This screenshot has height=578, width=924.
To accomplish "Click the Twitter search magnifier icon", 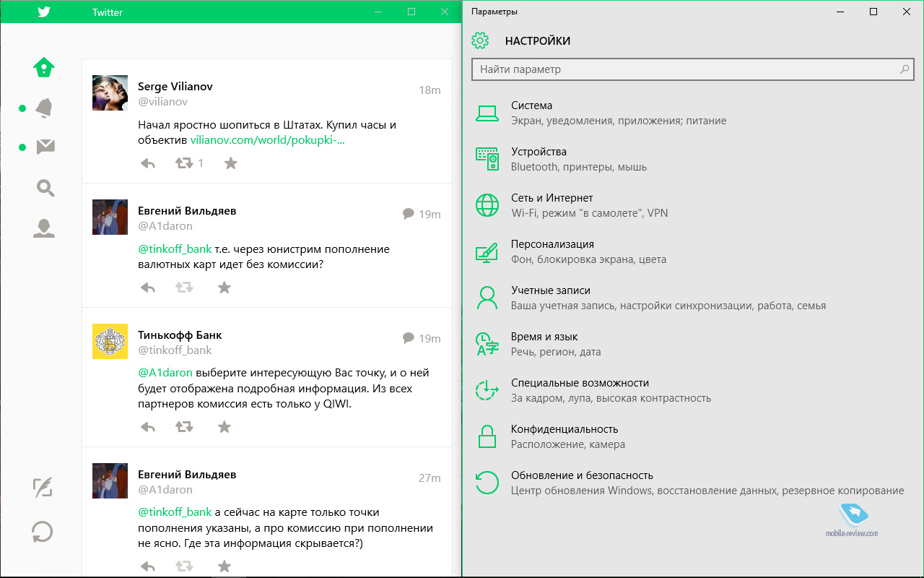I will tap(45, 188).
